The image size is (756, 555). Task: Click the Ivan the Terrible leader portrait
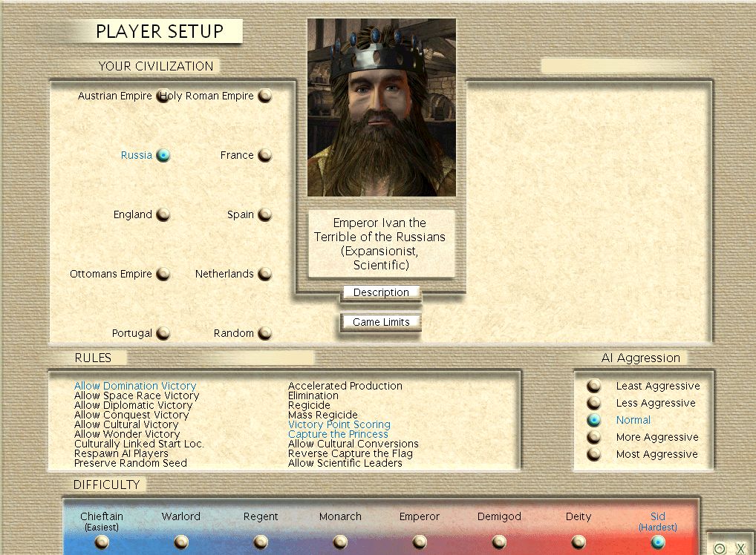point(382,108)
